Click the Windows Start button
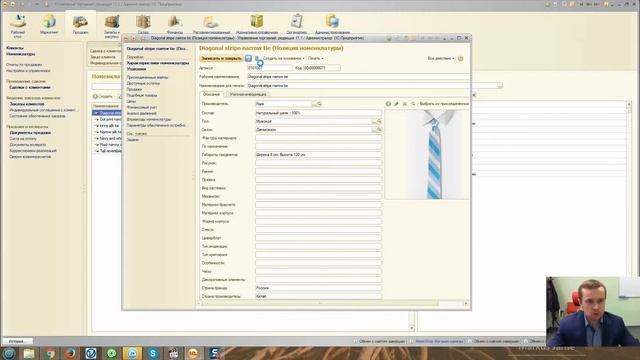Screen dimensions: 640x360 tap(9, 353)
